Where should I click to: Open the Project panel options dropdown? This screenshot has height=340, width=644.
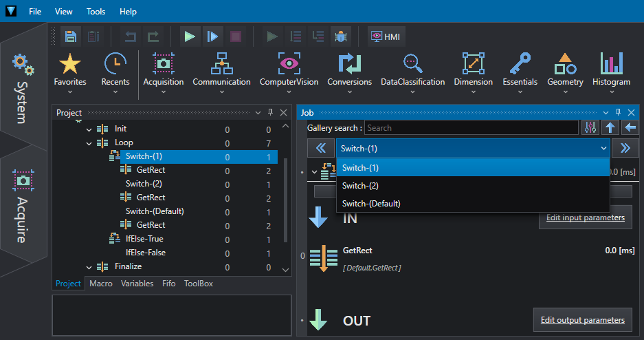pyautogui.click(x=258, y=113)
